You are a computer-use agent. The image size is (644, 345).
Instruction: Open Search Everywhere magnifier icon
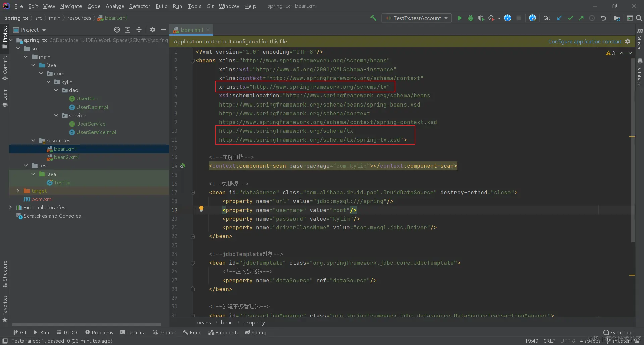pos(639,18)
